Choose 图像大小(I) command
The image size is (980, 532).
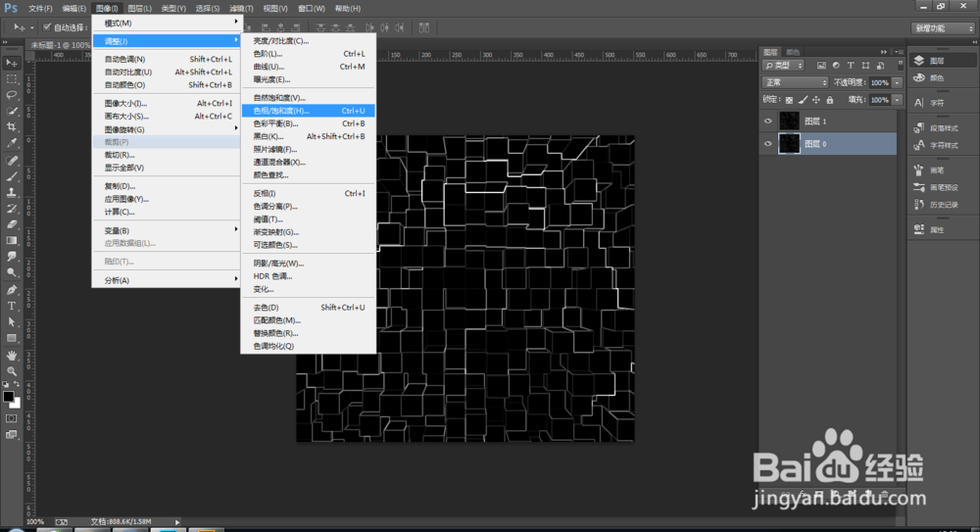click(166, 103)
